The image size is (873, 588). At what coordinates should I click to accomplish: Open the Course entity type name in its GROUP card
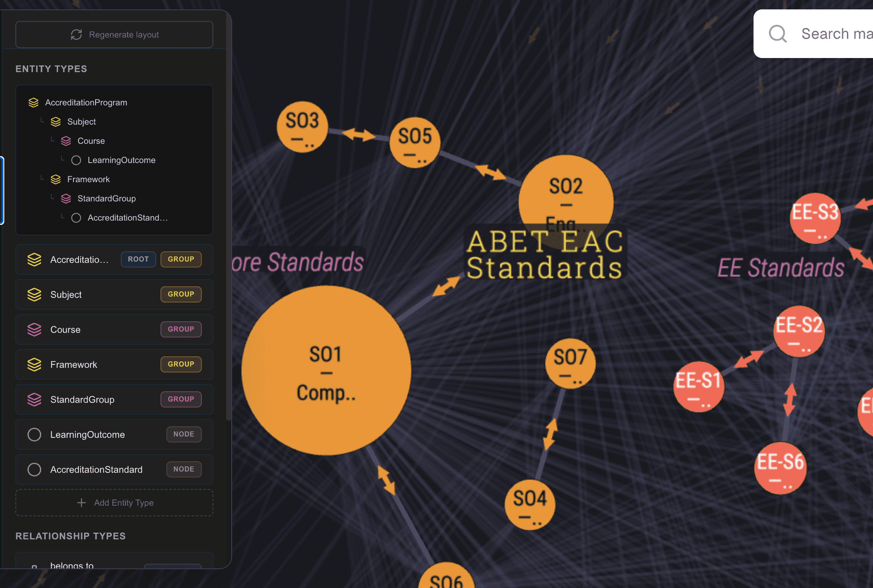(65, 329)
